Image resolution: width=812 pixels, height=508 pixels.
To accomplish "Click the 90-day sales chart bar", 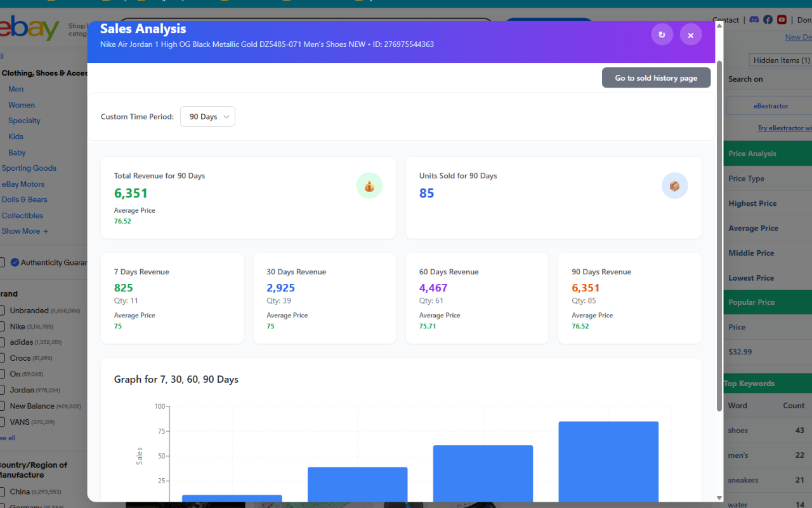I will 608,462.
